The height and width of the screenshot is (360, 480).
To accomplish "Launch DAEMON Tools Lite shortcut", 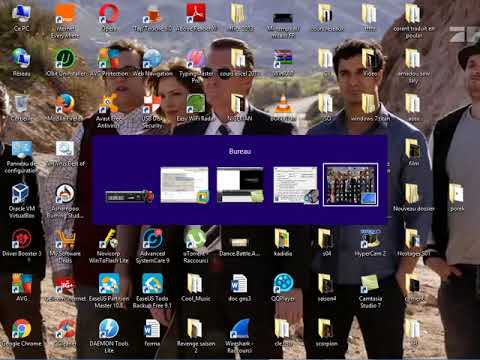I will click(x=109, y=329).
